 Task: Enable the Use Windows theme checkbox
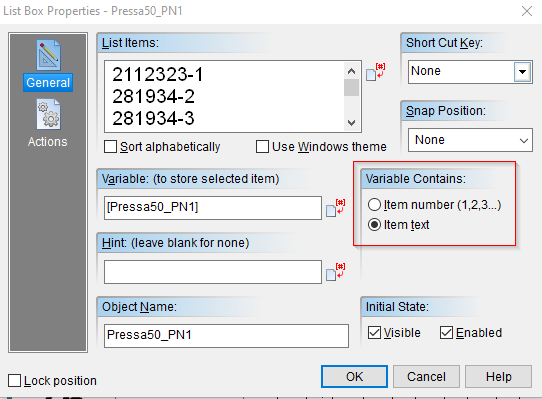tap(262, 147)
